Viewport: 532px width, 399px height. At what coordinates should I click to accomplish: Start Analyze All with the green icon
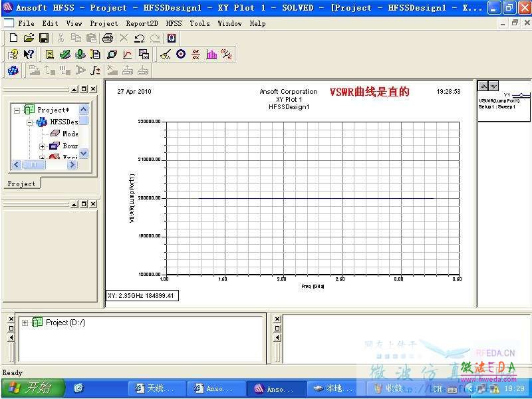(x=80, y=55)
